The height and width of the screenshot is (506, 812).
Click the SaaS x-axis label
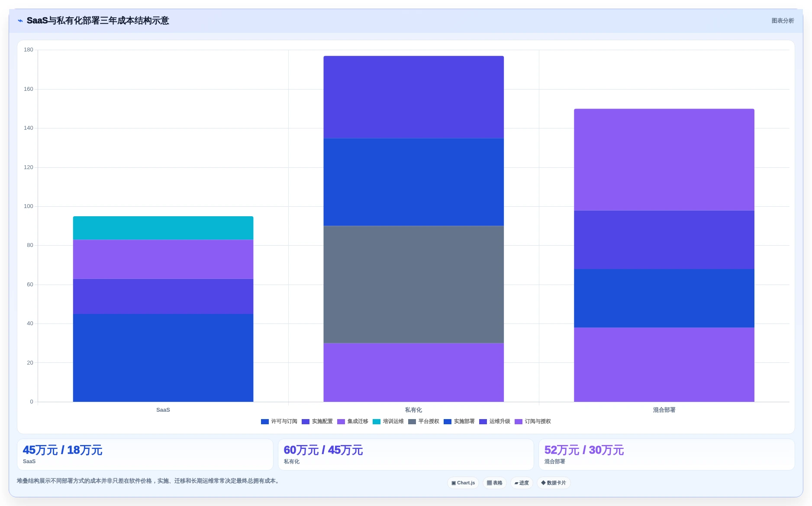(x=163, y=410)
